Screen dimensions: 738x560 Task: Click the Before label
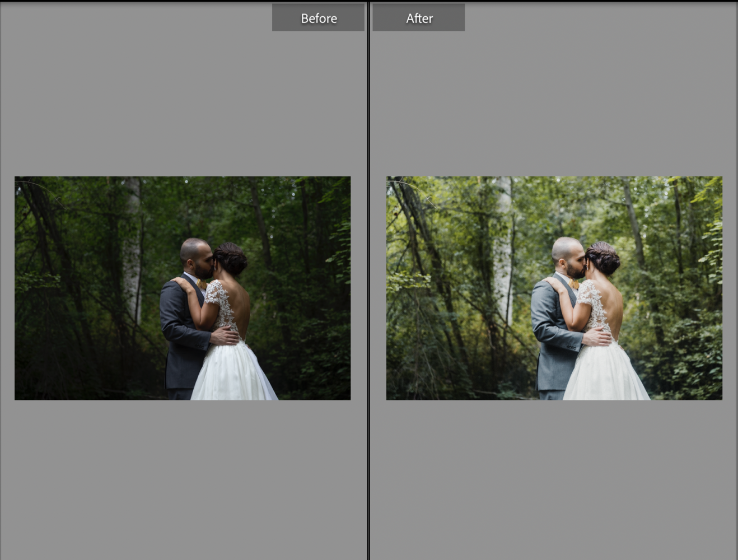coord(318,18)
